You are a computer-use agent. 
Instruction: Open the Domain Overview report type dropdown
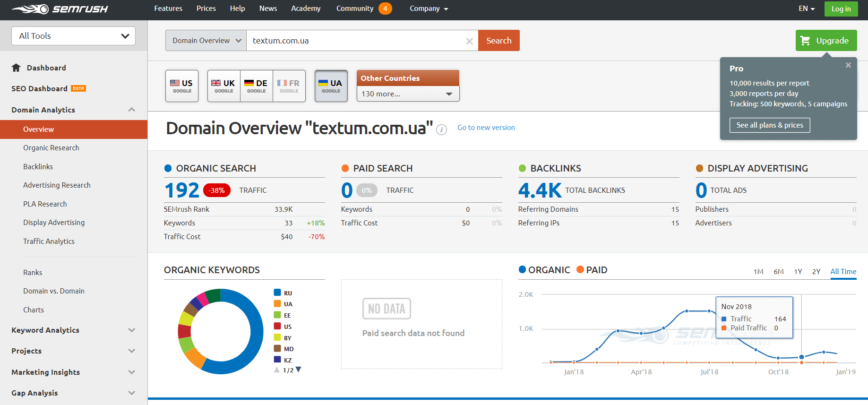pyautogui.click(x=206, y=41)
